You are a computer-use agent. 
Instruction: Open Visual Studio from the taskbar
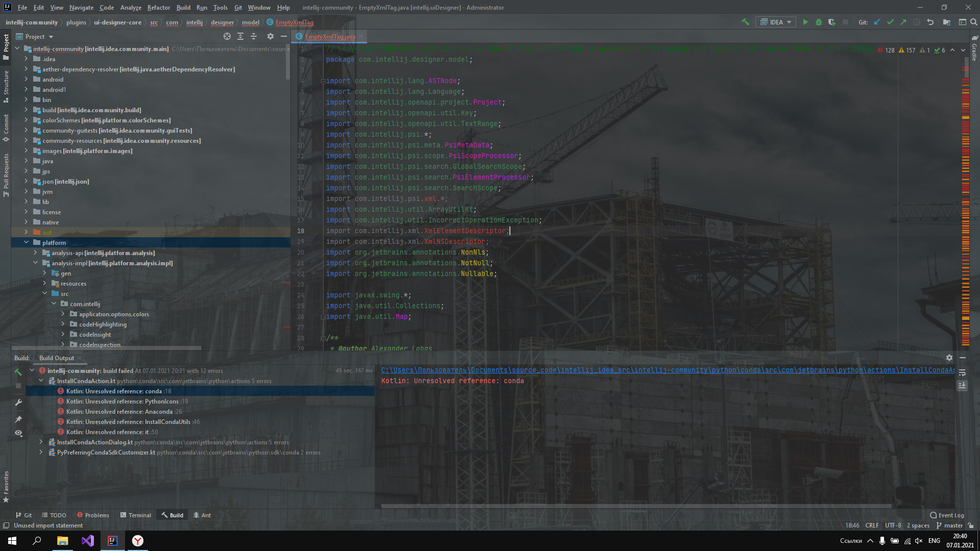pos(87,540)
